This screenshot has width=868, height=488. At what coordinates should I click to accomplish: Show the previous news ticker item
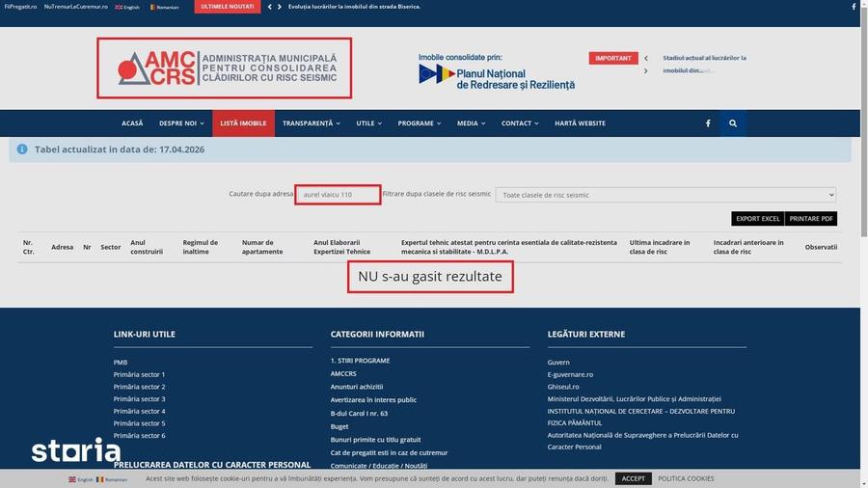(x=270, y=7)
